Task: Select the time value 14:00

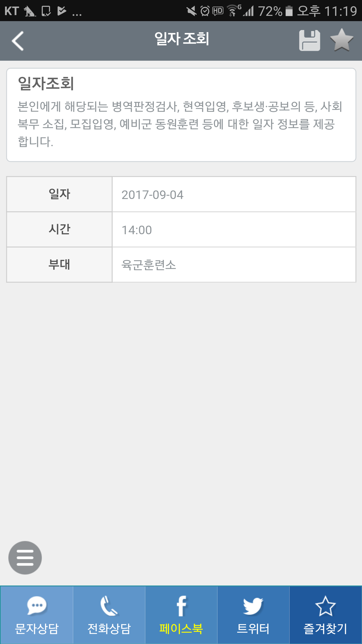Action: click(x=137, y=230)
